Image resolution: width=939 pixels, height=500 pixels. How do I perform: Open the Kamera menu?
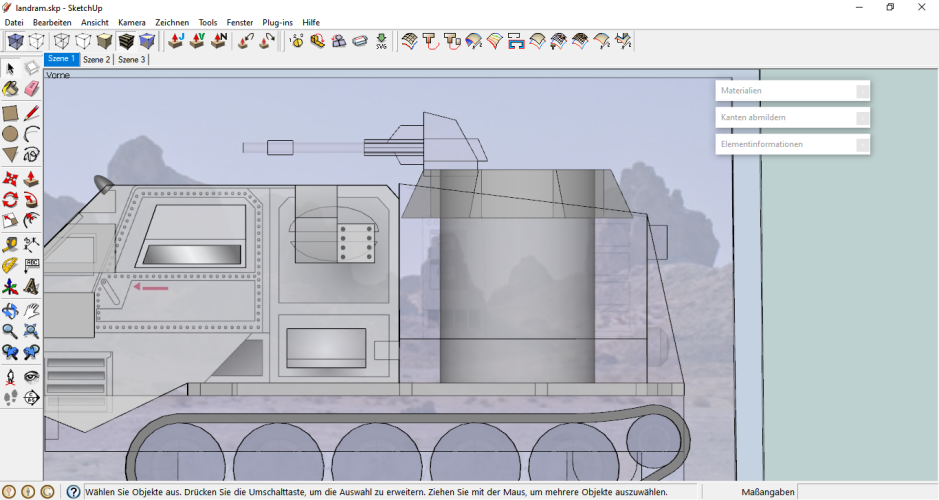[132, 22]
